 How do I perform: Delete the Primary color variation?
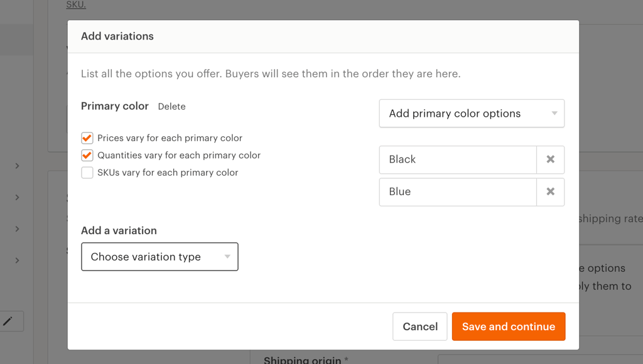tap(171, 107)
